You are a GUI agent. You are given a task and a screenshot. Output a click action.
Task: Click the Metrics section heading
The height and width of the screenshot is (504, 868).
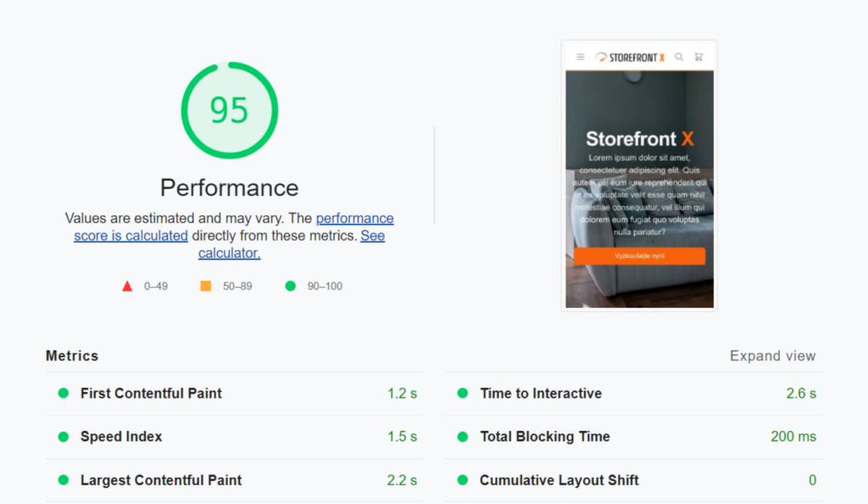(x=72, y=356)
